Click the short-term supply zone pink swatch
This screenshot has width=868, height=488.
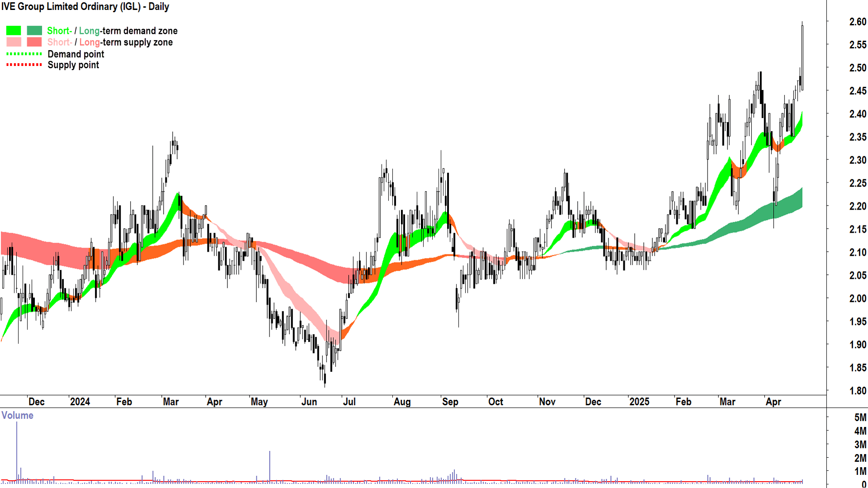coord(14,42)
